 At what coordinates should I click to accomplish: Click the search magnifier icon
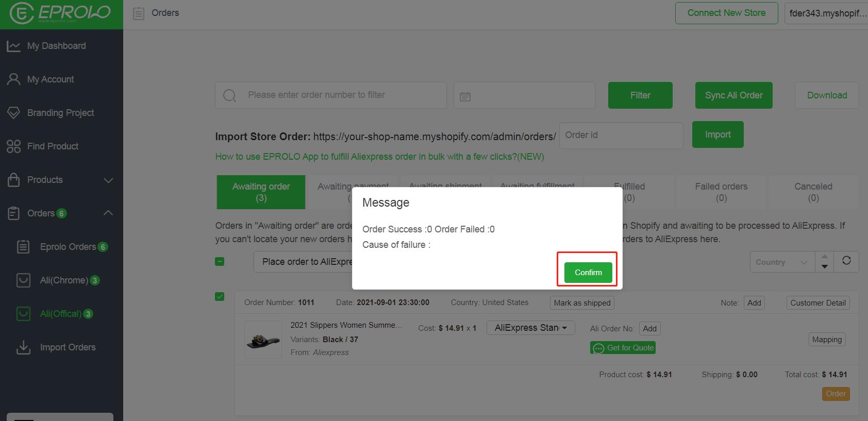click(229, 95)
